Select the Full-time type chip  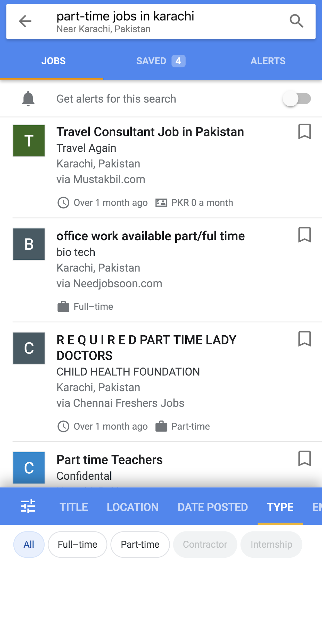(77, 544)
